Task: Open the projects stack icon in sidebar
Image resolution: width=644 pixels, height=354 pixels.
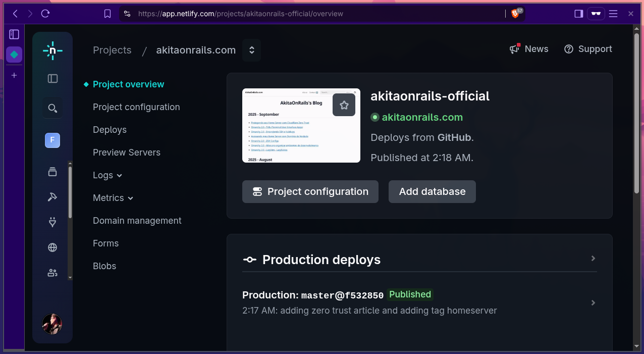Action: coord(52,172)
